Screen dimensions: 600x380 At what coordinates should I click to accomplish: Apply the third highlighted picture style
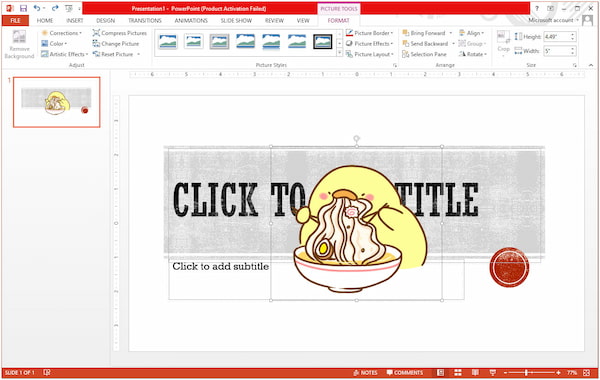[220, 41]
